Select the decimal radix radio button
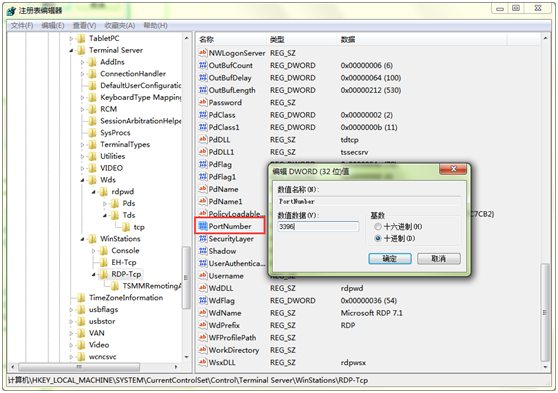Screen dimensions: 558x393 378,238
